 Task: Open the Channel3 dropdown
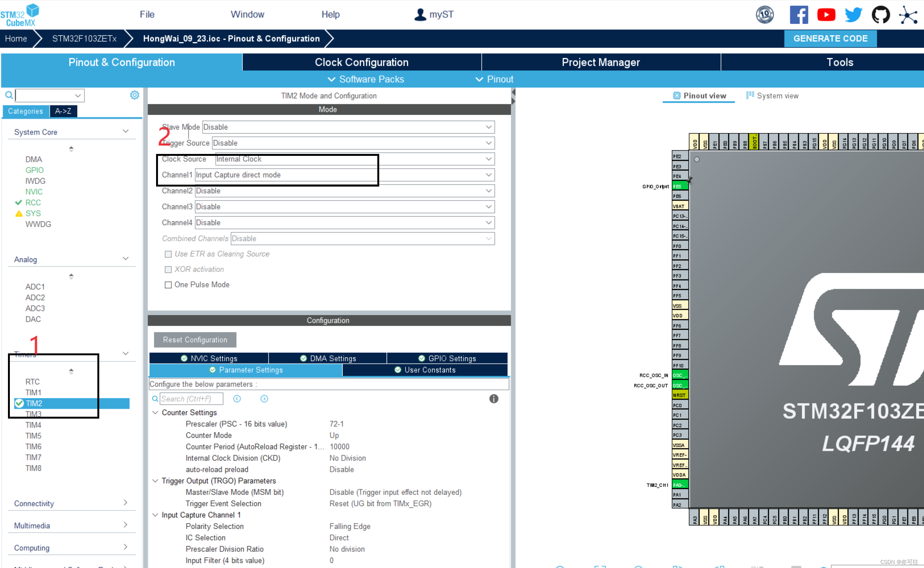coord(345,207)
